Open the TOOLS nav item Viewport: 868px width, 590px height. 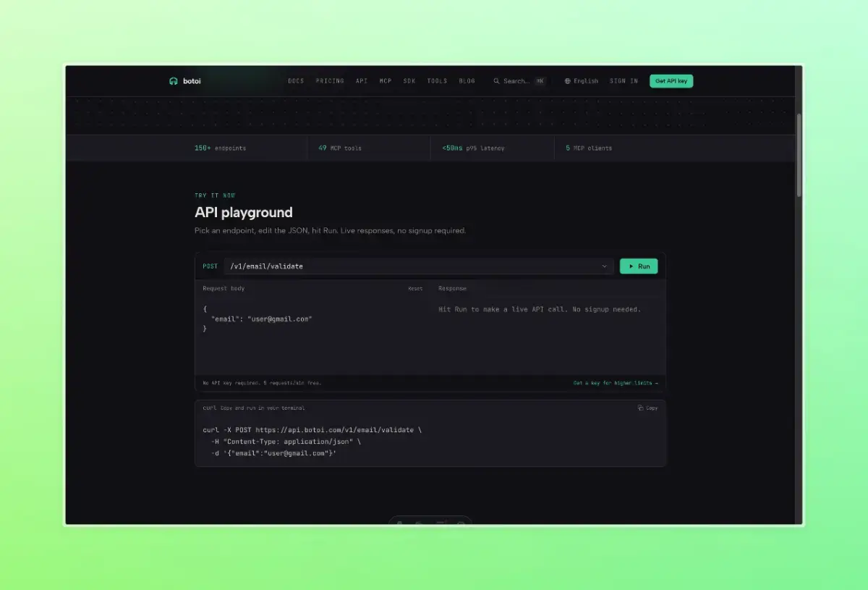pos(437,81)
